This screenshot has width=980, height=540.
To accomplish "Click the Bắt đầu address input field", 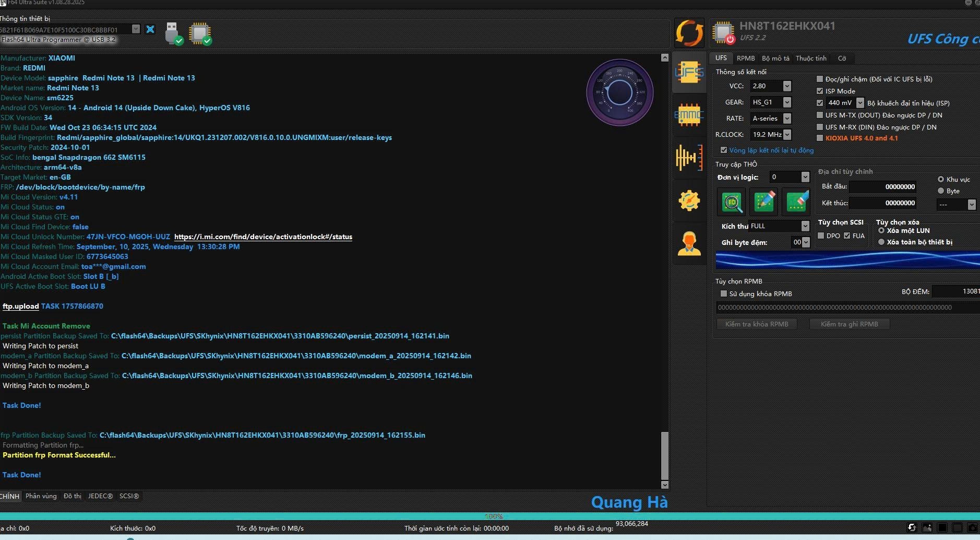I will tap(883, 187).
